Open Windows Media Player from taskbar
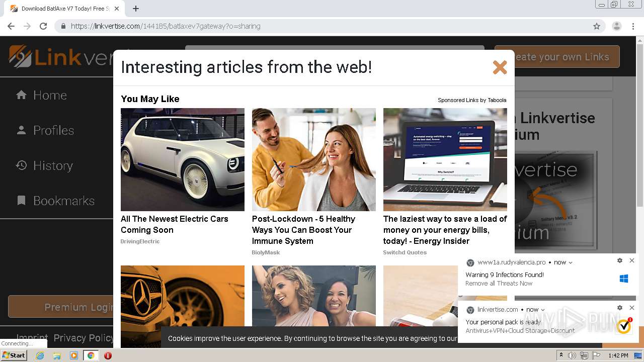The image size is (644, 362). pos(74,355)
